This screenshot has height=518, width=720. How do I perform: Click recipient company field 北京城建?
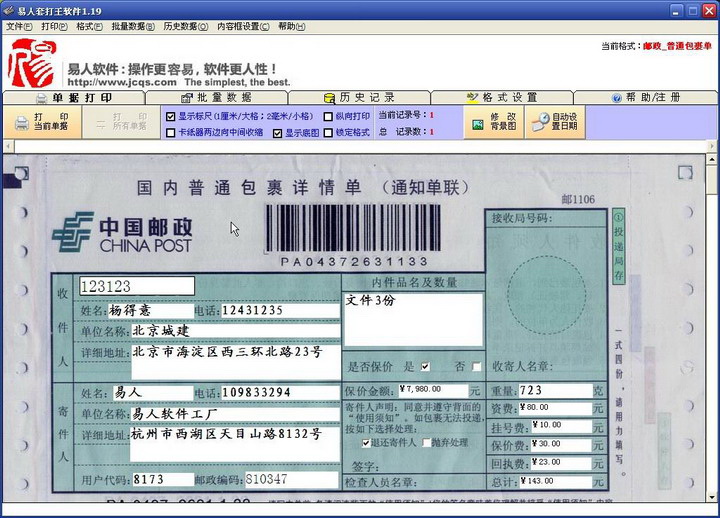click(x=236, y=331)
